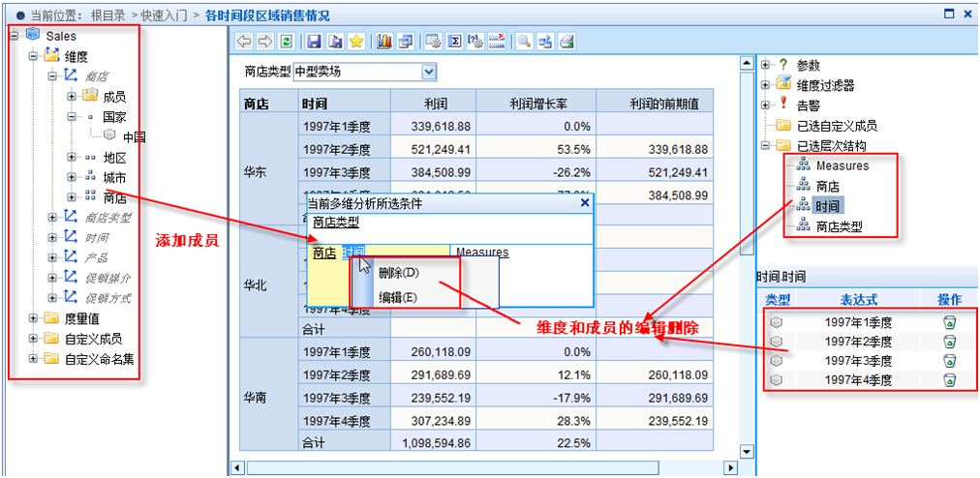Click the 商店 link in the conditions dialog
980x478 pixels.
click(x=324, y=253)
